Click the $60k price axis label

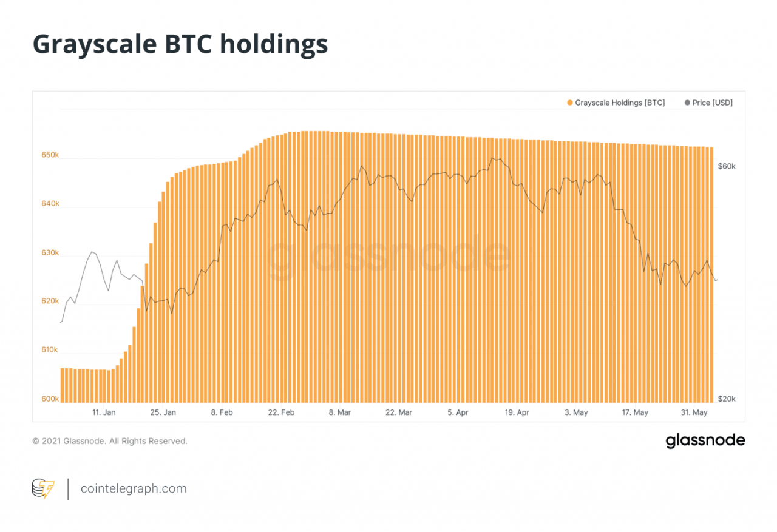coord(726,166)
